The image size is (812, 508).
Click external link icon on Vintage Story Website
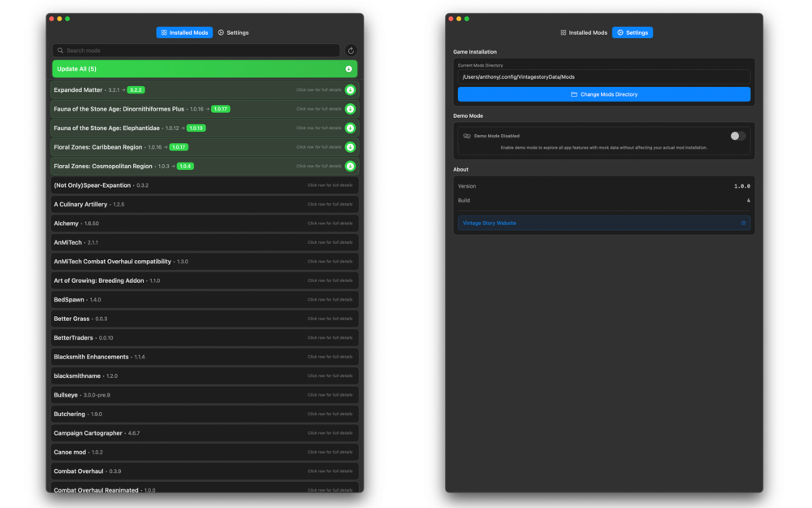click(x=743, y=223)
